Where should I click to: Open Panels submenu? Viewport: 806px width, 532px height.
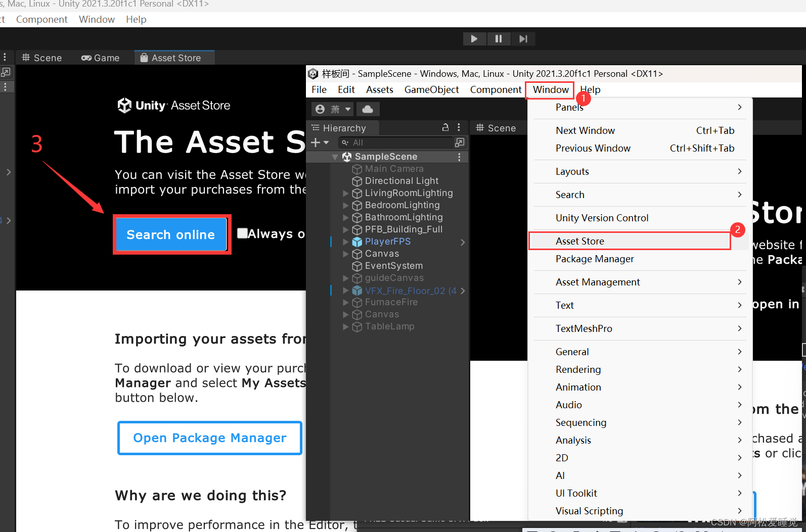click(x=641, y=107)
